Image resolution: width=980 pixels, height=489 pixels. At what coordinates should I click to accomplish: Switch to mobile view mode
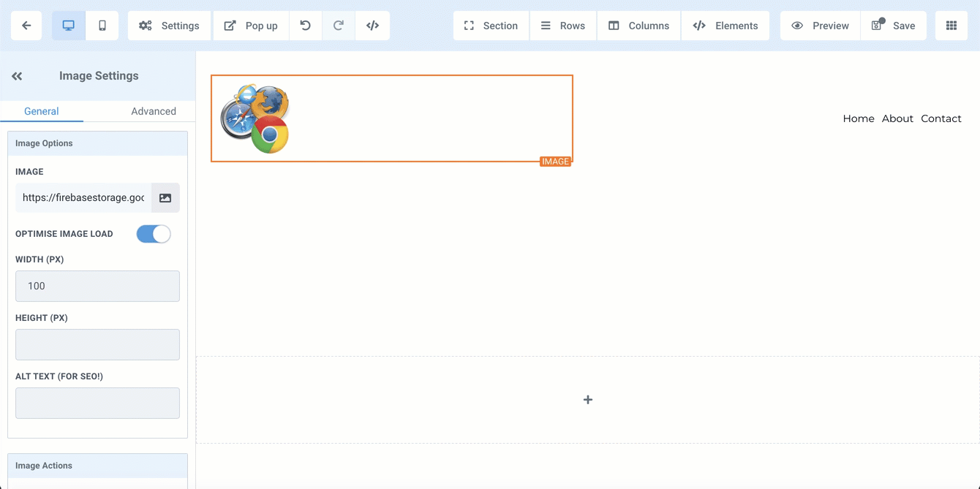click(x=102, y=26)
